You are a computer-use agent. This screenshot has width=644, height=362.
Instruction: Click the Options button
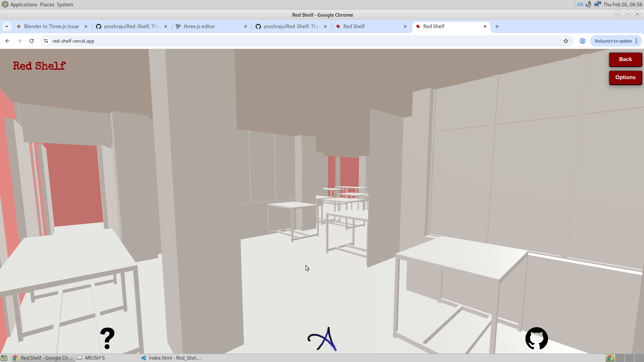pyautogui.click(x=625, y=77)
